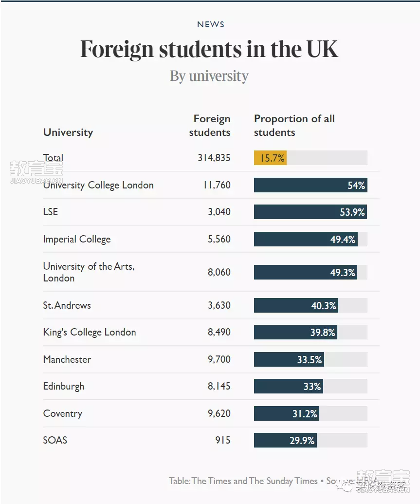The height and width of the screenshot is (504, 420).
Task: Click the 39.8% King's College London bar
Action: pyautogui.click(x=295, y=332)
